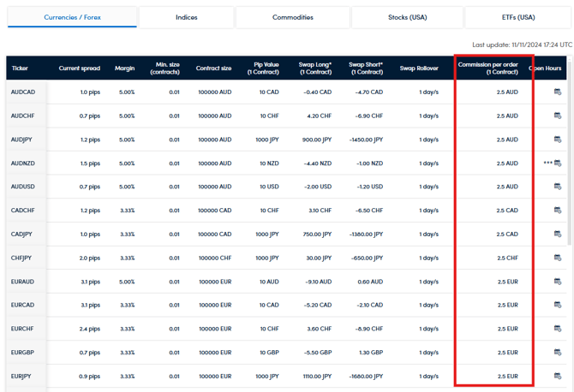Screen dimensions: 574x392
Task: Select the CADCHF ticker row
Action: coord(23,211)
